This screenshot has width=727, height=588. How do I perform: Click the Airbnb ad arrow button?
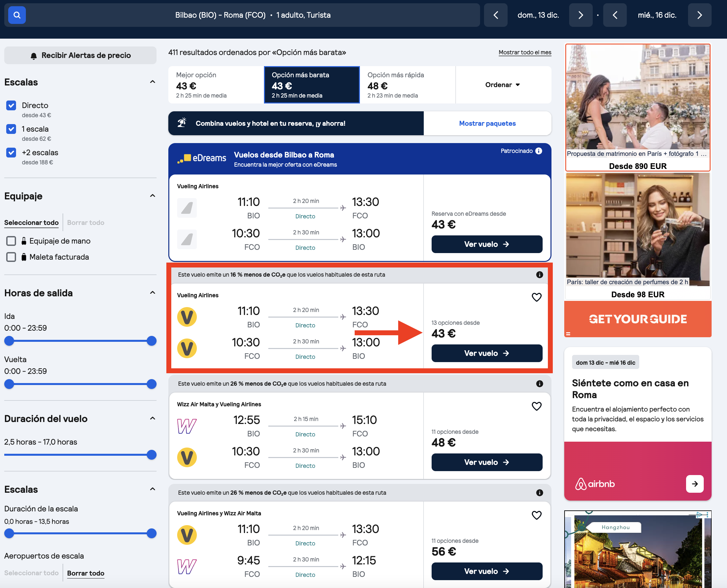tap(695, 484)
